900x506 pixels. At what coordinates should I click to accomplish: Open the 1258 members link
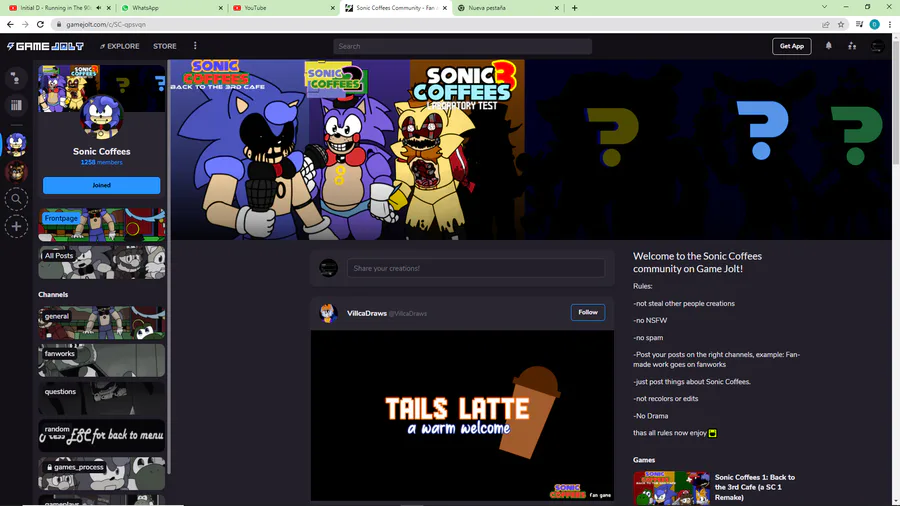[102, 162]
